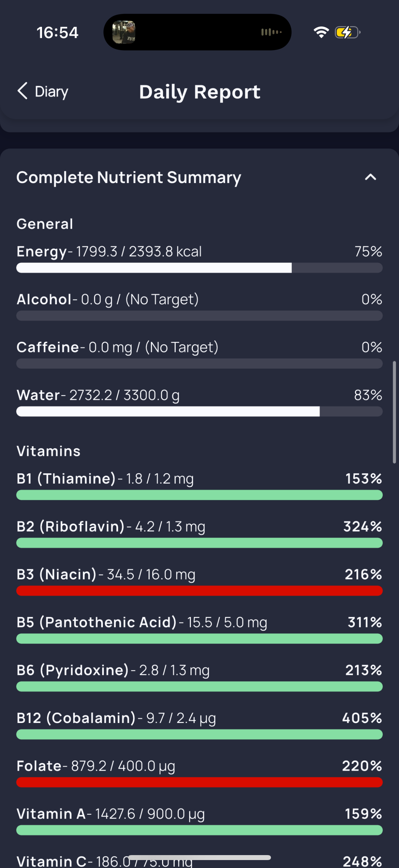Tap the Wi-Fi status icon
This screenshot has width=399, height=868.
click(x=321, y=32)
